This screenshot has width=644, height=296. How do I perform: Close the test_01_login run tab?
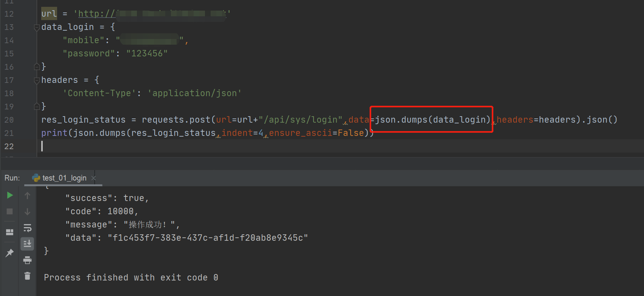pos(94,178)
